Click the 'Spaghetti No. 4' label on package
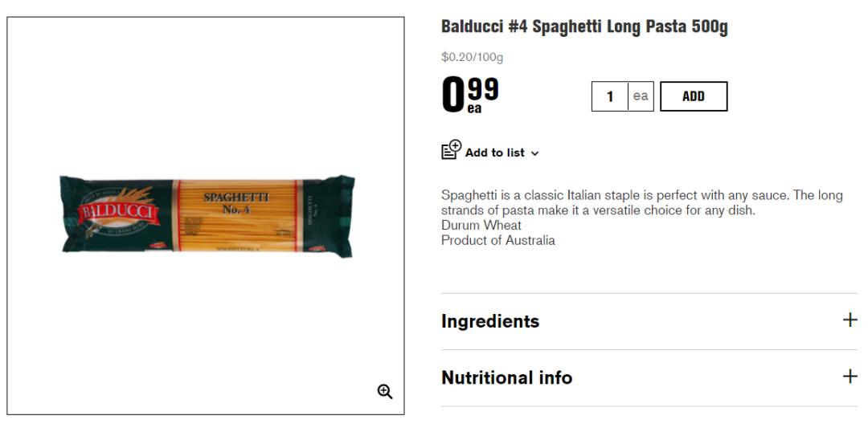Screen dimensions: 868x436 [235, 203]
